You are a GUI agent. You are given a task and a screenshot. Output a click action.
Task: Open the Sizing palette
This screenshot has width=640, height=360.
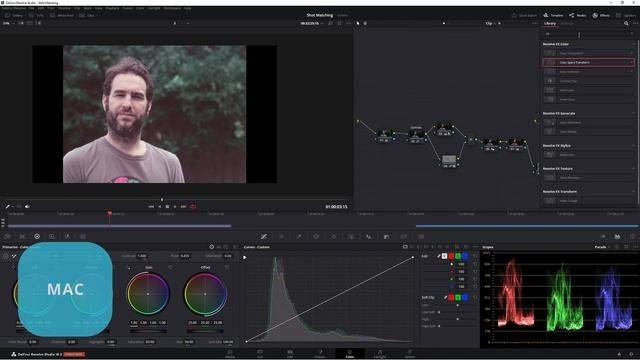(404, 236)
